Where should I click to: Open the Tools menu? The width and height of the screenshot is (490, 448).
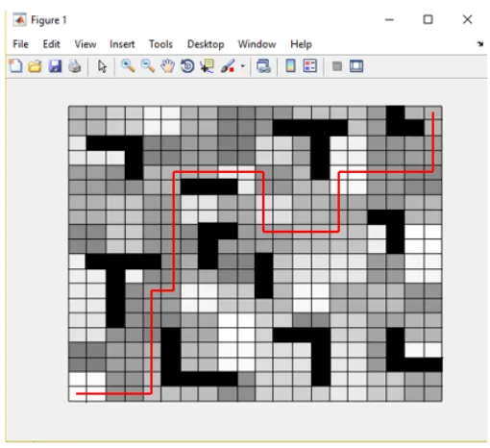click(160, 44)
